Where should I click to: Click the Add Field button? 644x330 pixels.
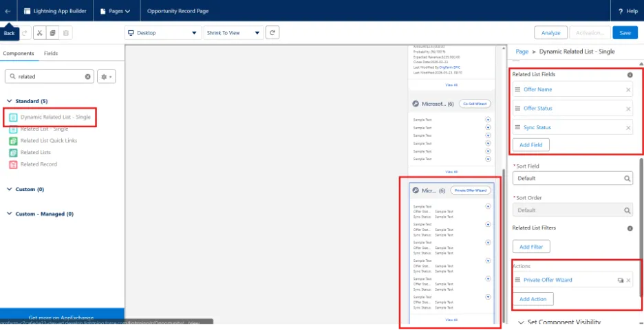click(531, 145)
